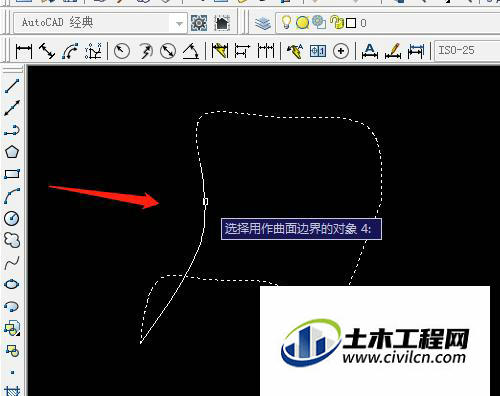Pick the solid curve at the pickbox cursor

pos(205,201)
